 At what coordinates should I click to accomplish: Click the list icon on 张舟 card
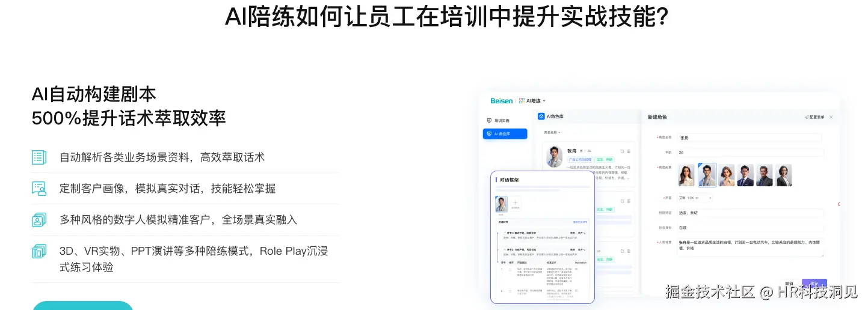tap(629, 151)
